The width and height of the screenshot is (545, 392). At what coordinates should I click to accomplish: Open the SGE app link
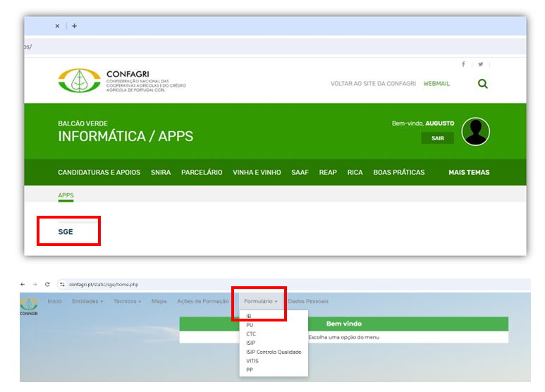coord(66,231)
